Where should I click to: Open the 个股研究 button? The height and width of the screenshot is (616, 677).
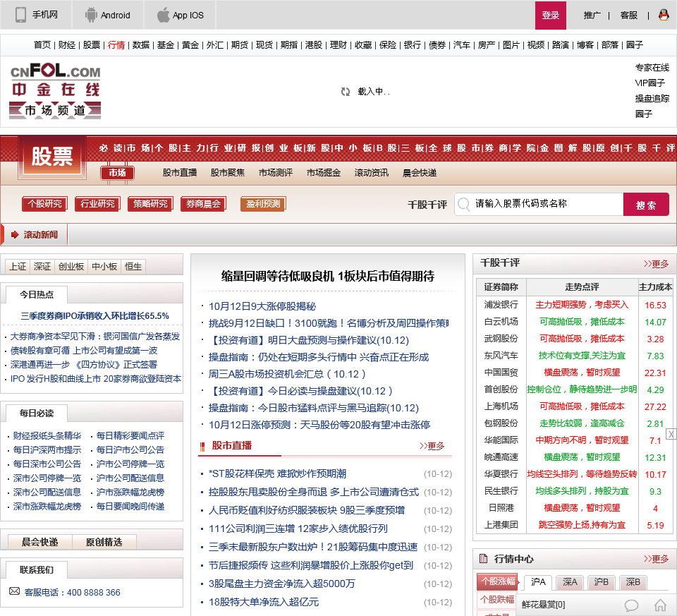pos(45,203)
